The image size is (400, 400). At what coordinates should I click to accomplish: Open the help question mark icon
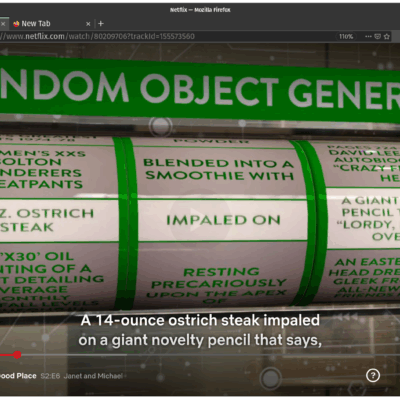(373, 375)
